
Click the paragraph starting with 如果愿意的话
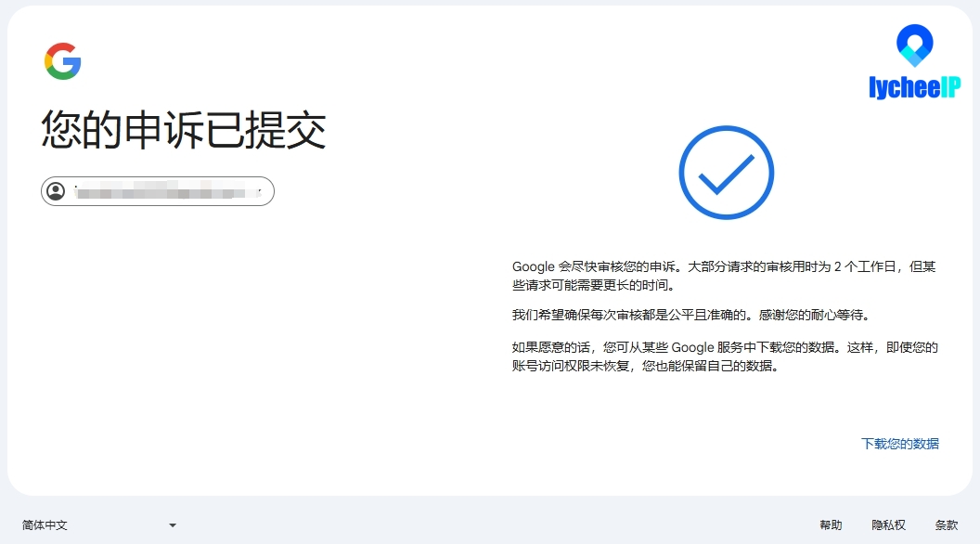(x=725, y=356)
